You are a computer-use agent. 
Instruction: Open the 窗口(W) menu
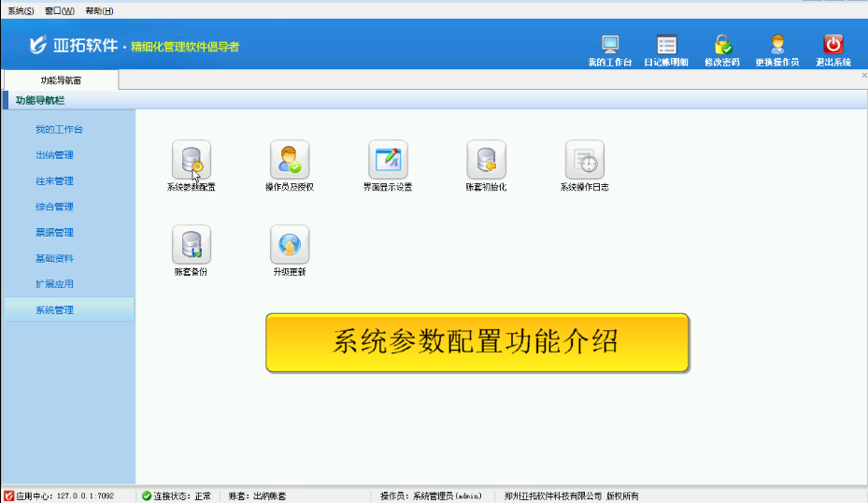click(60, 10)
